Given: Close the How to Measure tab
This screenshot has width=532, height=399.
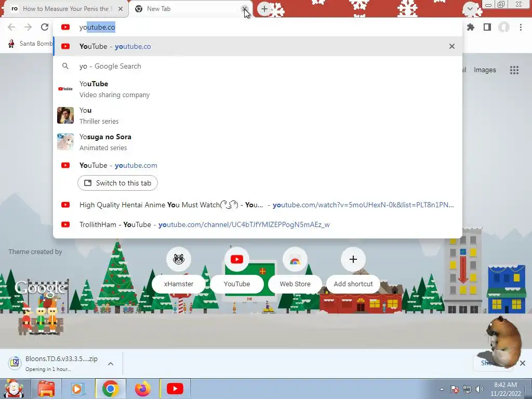Looking at the screenshot, I should (121, 9).
